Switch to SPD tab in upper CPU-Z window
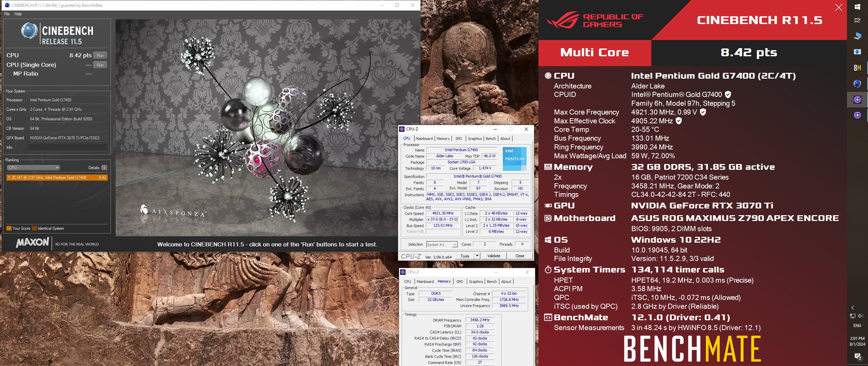 (458, 139)
